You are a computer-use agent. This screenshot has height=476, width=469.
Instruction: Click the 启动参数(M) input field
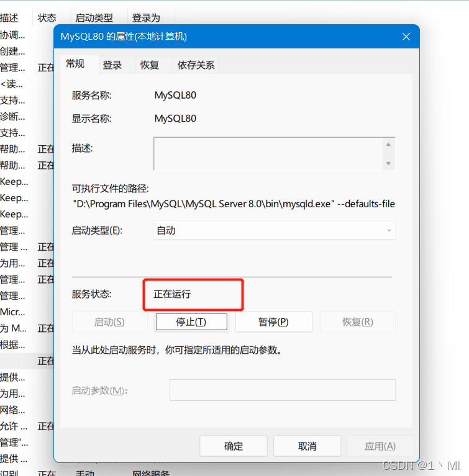pyautogui.click(x=283, y=390)
